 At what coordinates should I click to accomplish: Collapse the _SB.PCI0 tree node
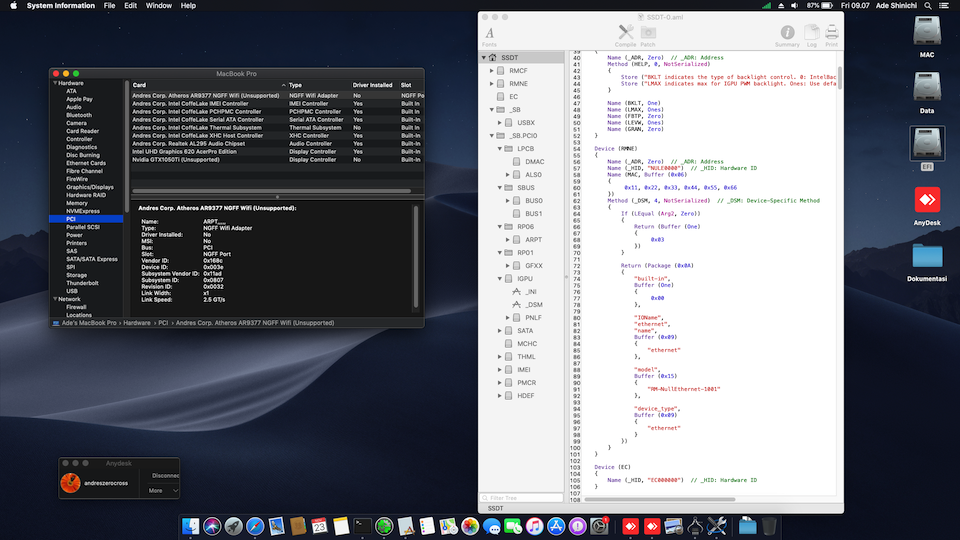492,135
